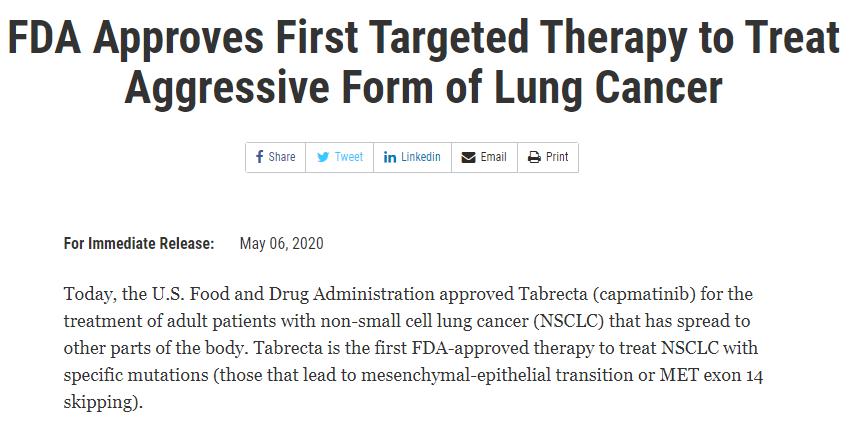This screenshot has height=424, width=851.
Task: Click the release date May 06, 2020
Action: 282,243
